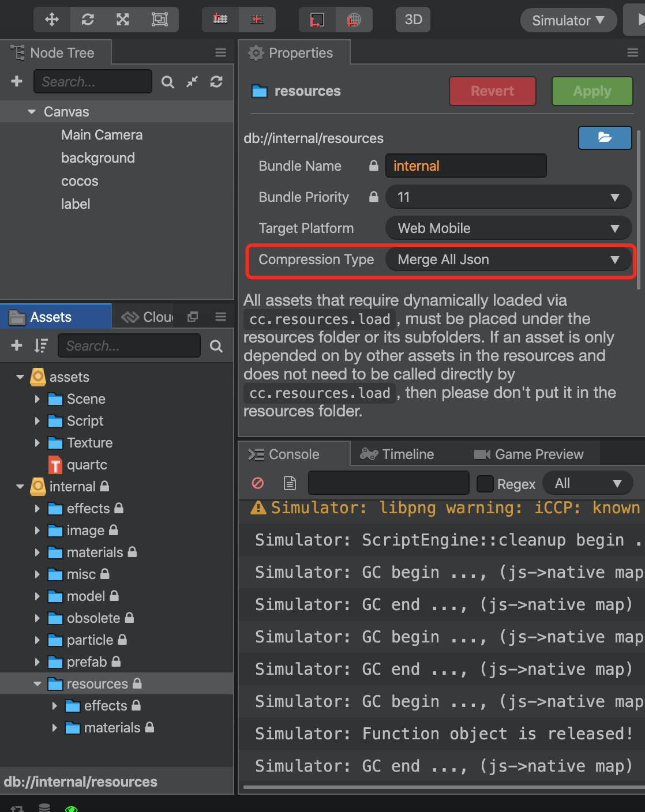Click the refresh icon in Node Tree
The image size is (645, 812).
[x=216, y=82]
